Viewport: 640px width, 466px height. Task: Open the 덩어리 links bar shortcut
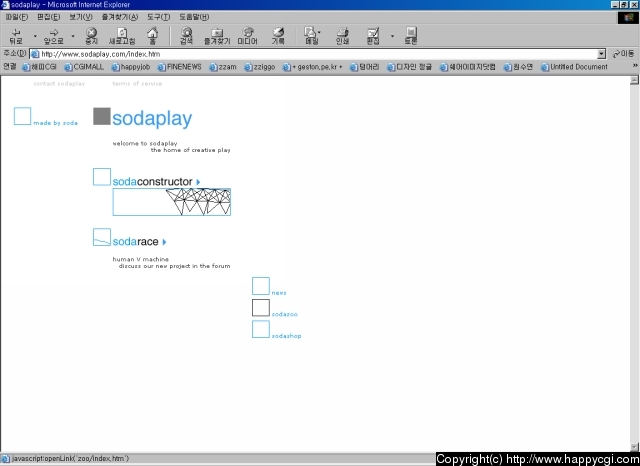tap(364, 67)
